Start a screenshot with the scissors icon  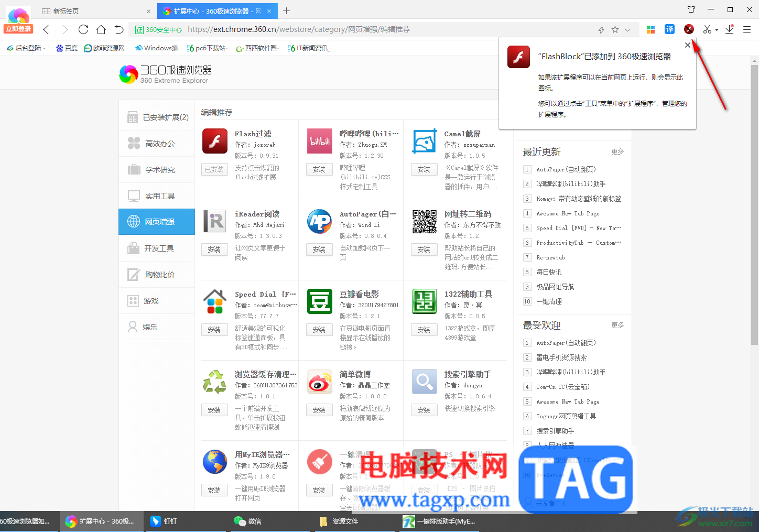pos(707,29)
